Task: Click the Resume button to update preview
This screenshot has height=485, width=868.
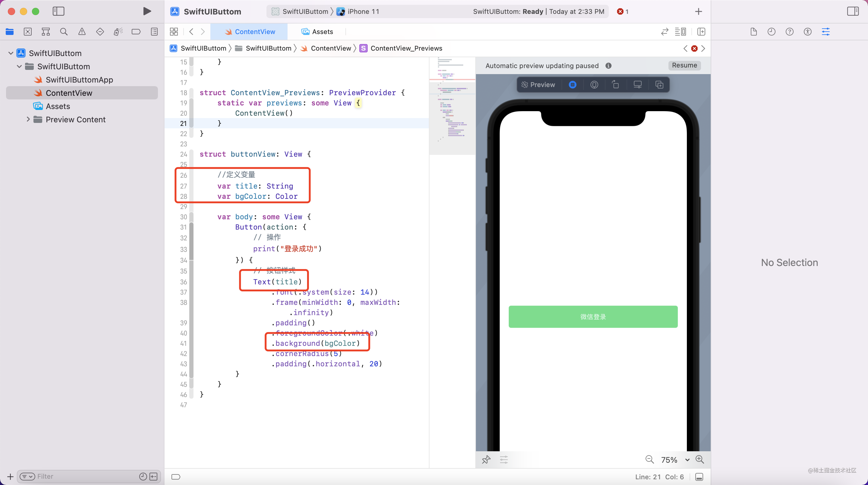Action: [x=684, y=65]
